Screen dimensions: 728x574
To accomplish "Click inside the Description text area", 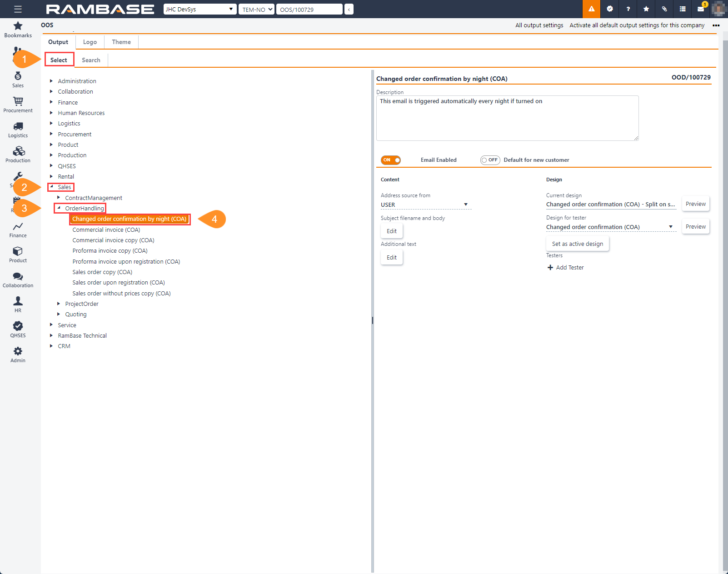I will click(x=507, y=118).
